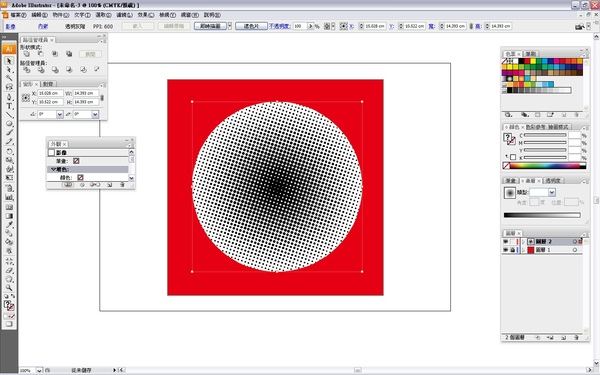The width and height of the screenshot is (600, 375).
Task: Open the 效果 (Effect) menu
Action: (x=145, y=15)
